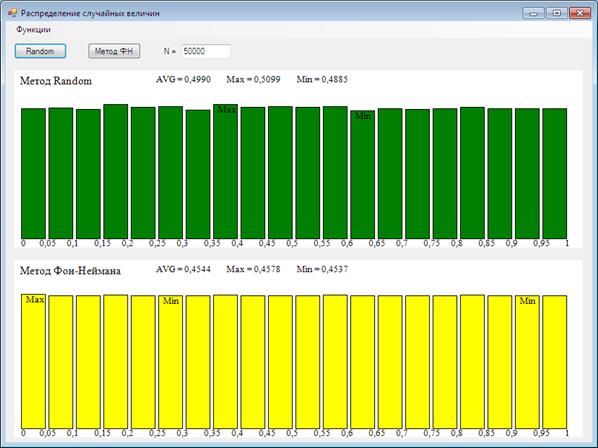Maximize the application window
The height and width of the screenshot is (448, 598).
[556, 13]
